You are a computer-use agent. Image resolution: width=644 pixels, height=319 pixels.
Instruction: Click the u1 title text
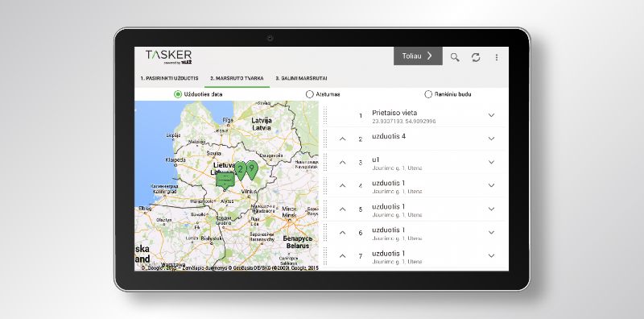375,159
